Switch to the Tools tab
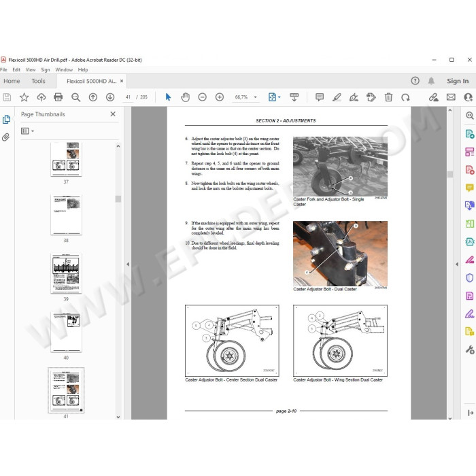 point(38,81)
